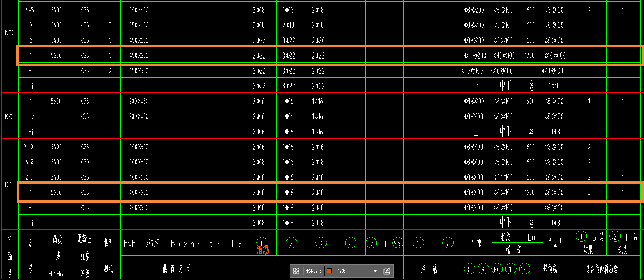Click section type B cell in KZ2
Screen dimensions: 644x280
click(110, 116)
